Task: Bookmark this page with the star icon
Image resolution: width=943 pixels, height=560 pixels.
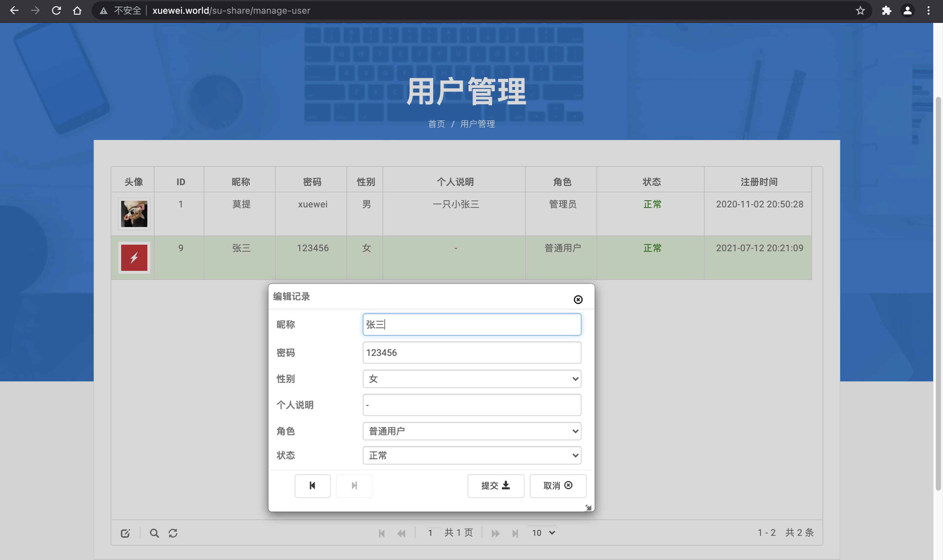Action: pyautogui.click(x=860, y=10)
